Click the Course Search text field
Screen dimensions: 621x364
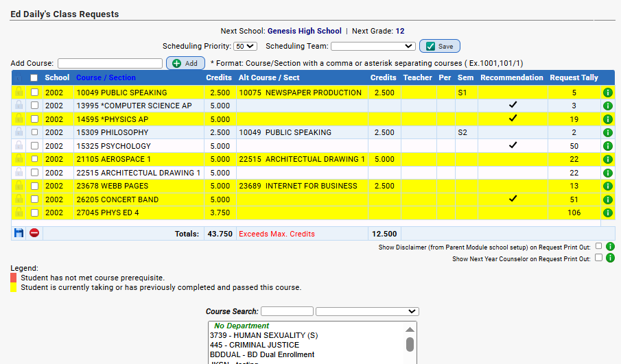coord(287,311)
